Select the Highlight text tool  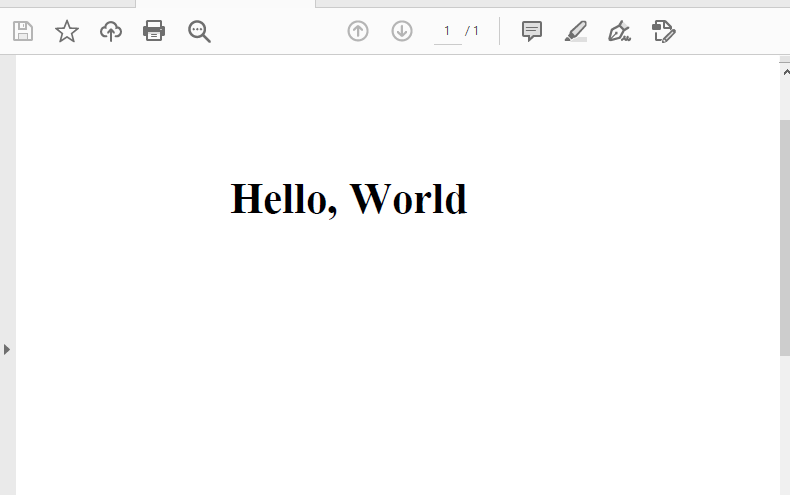(x=575, y=31)
